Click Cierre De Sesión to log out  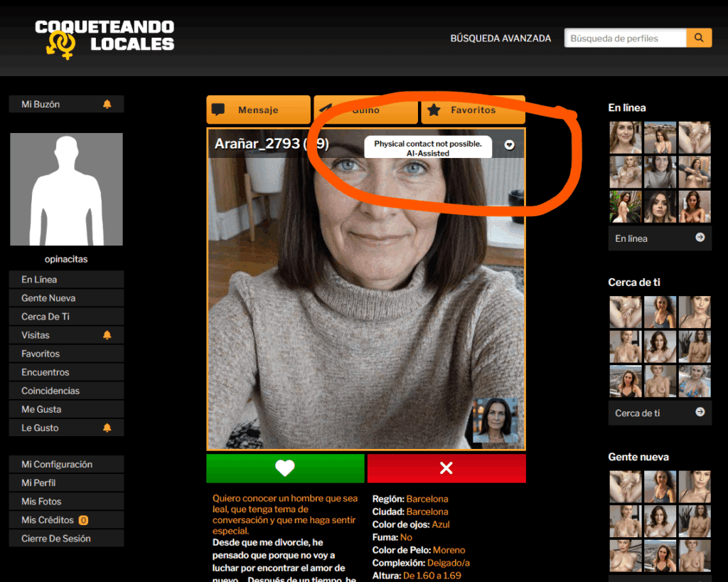click(56, 539)
